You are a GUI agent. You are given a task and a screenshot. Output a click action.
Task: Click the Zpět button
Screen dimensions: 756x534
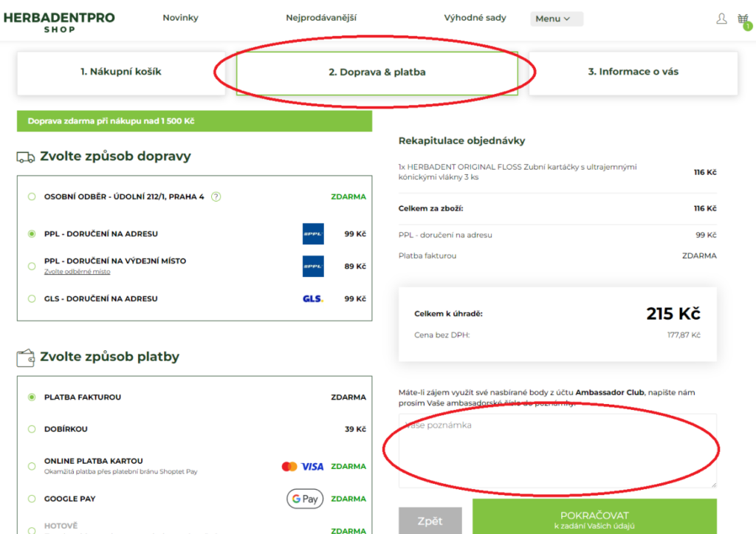click(x=430, y=521)
